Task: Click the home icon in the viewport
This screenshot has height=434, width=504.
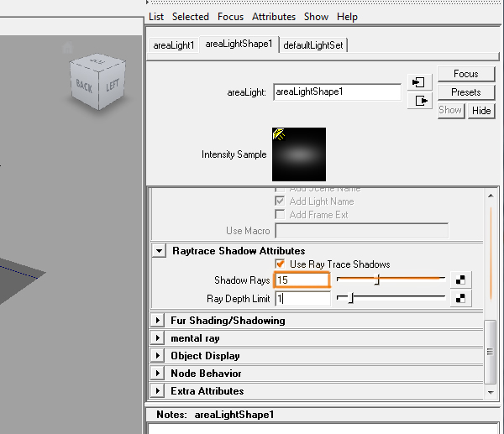Action: click(x=67, y=48)
